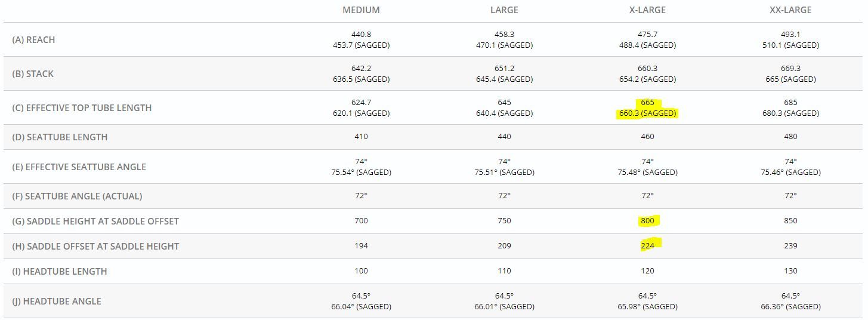Viewport: 868px width, 320px height.
Task: Select Saddle Height at Saddle Offset label
Action: coord(95,221)
